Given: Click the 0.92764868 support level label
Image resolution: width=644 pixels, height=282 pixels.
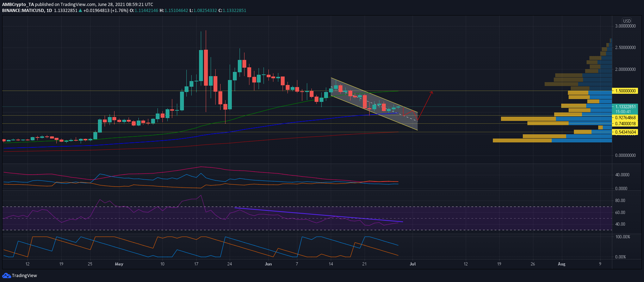Looking at the screenshot, I should 625,118.
